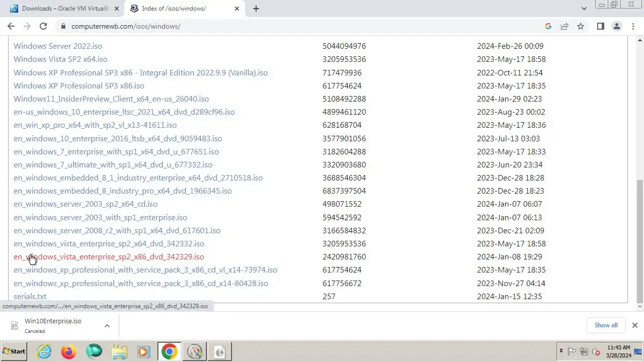Launch Firefox from the taskbar
This screenshot has height=362, width=644.
pyautogui.click(x=69, y=351)
